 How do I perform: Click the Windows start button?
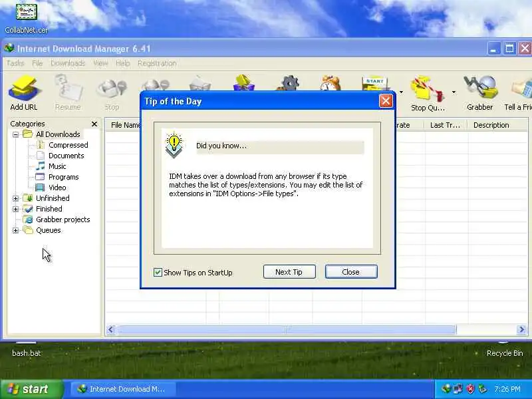[x=32, y=389]
